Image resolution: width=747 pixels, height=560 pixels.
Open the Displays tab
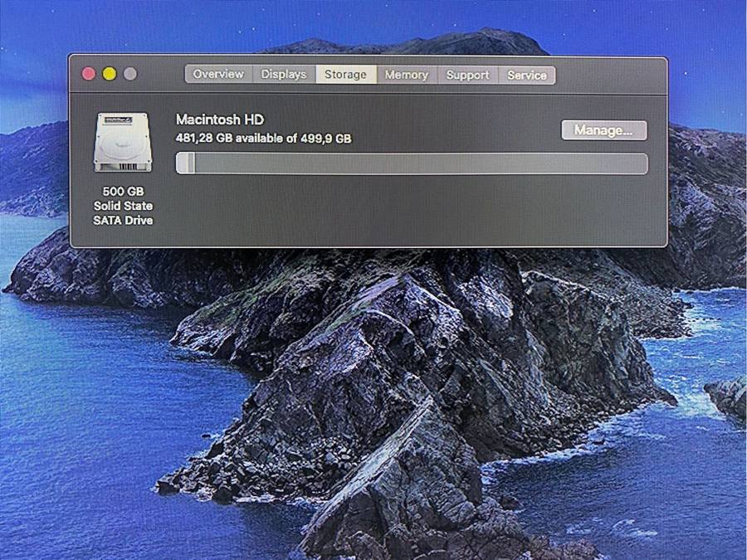point(284,75)
